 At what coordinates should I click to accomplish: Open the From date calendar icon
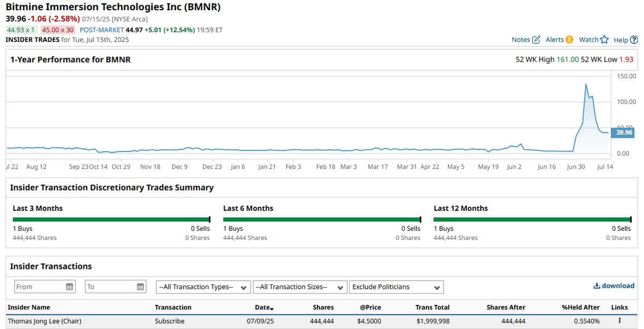(x=70, y=287)
